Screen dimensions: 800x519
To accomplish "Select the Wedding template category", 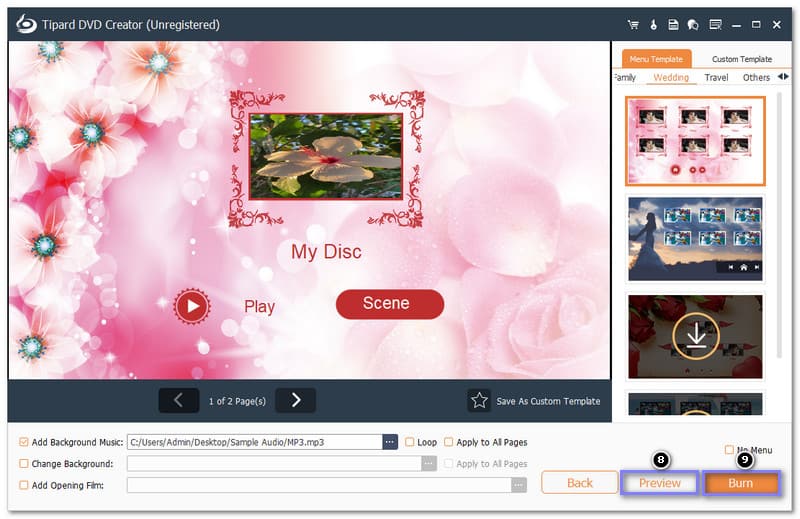I will pyautogui.click(x=671, y=78).
